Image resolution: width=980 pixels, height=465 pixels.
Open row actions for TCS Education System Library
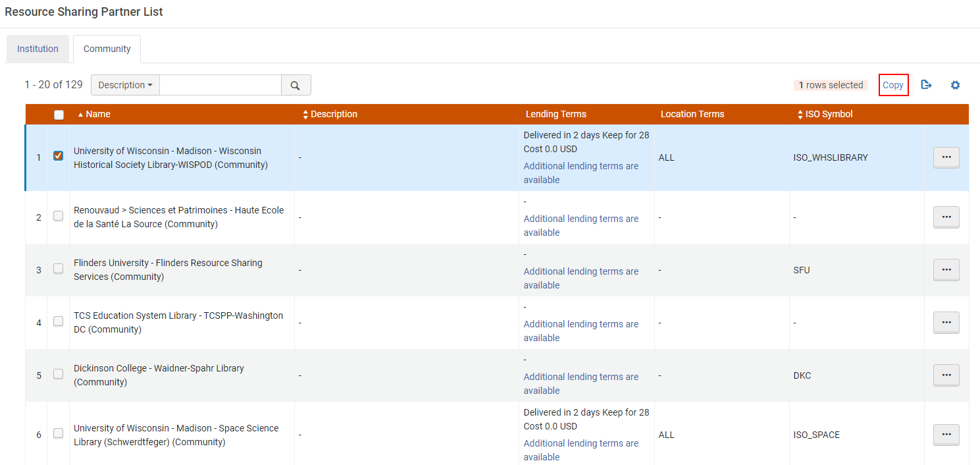[x=946, y=322]
